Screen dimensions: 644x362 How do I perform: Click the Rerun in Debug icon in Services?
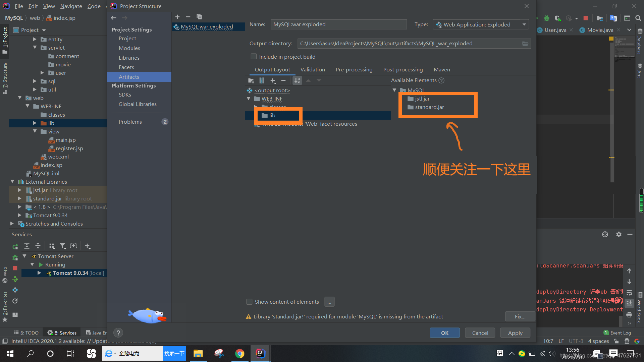[x=15, y=257]
